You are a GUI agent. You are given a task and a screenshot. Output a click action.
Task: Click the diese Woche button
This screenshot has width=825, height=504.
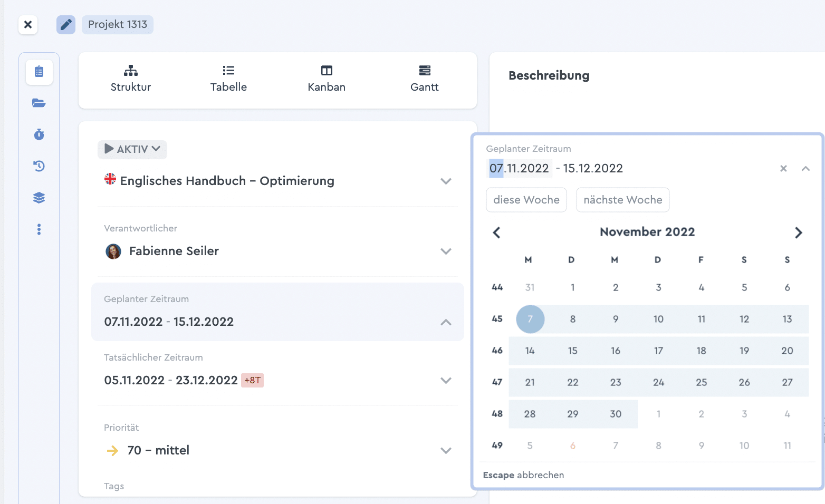[526, 200]
